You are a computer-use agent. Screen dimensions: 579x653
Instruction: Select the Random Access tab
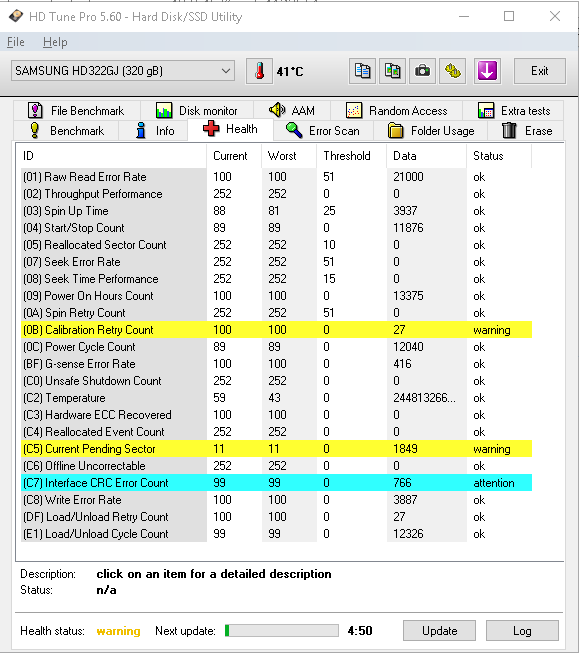pos(397,111)
